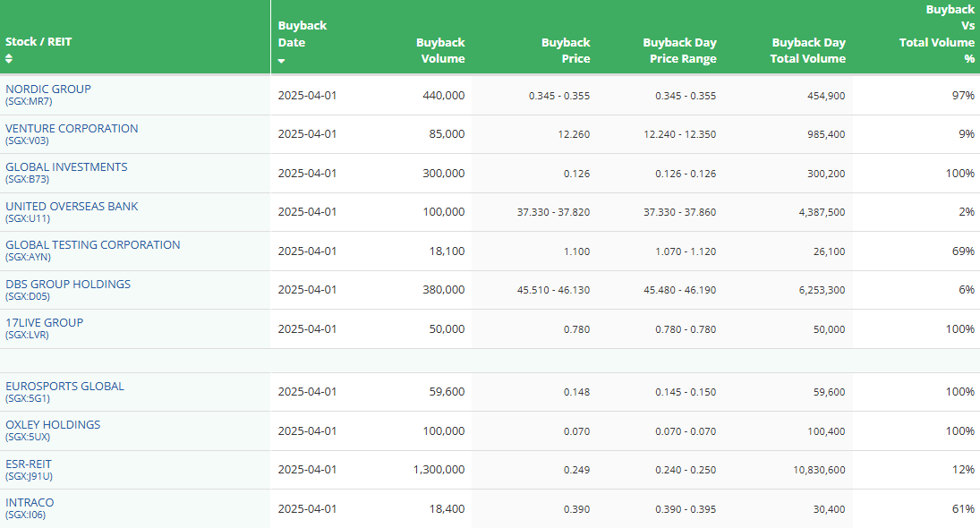The width and height of the screenshot is (980, 528).
Task: Select the (SGX:AYN) ticker code
Action: [28, 257]
